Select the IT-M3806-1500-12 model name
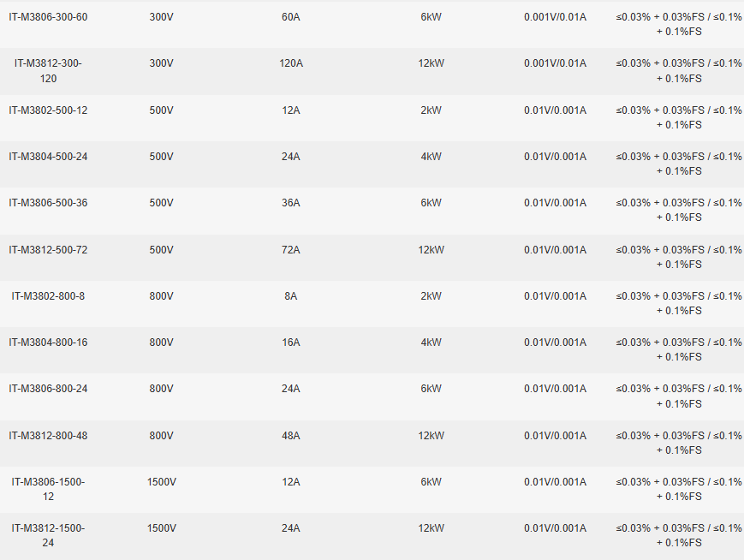 click(x=48, y=489)
